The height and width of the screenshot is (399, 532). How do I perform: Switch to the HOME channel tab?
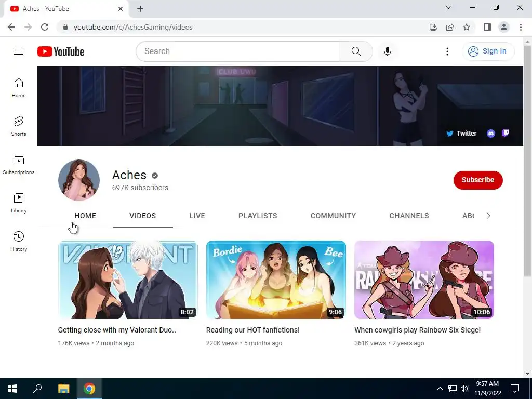85,216
